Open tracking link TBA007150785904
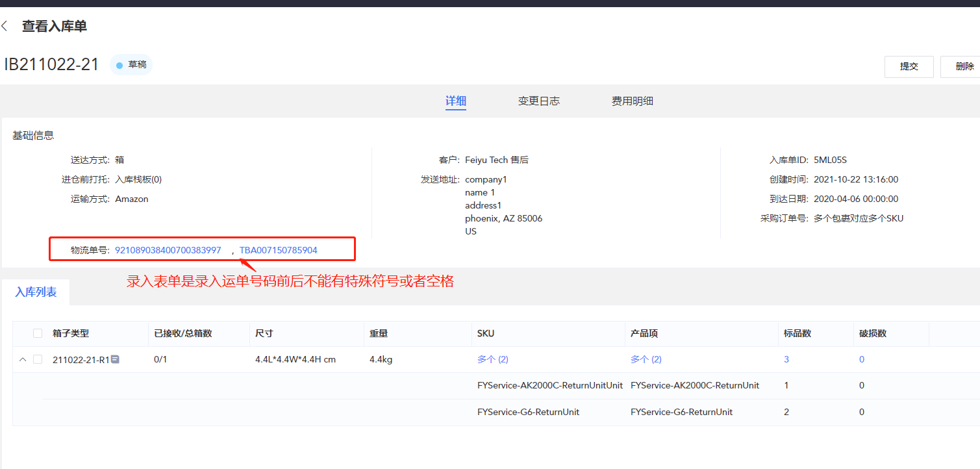 point(278,250)
